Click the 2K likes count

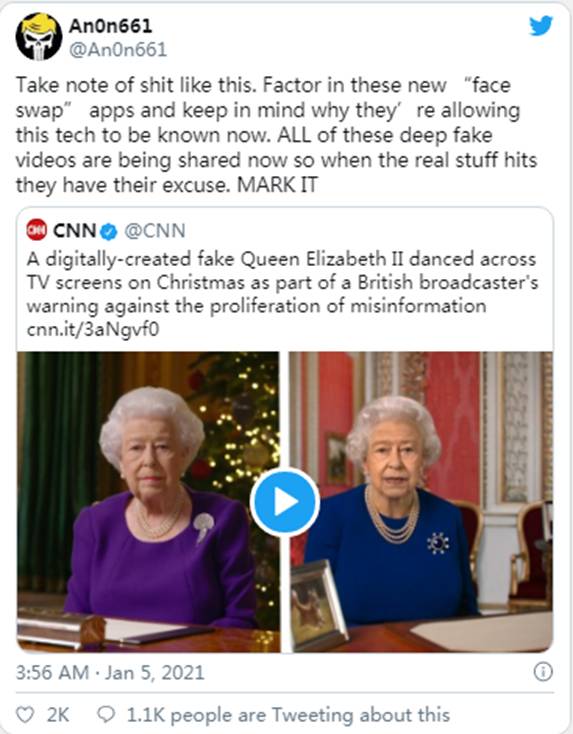tap(58, 715)
